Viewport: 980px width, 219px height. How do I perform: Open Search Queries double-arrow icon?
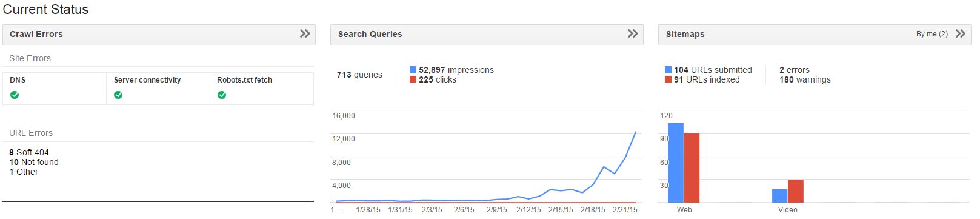click(x=633, y=33)
